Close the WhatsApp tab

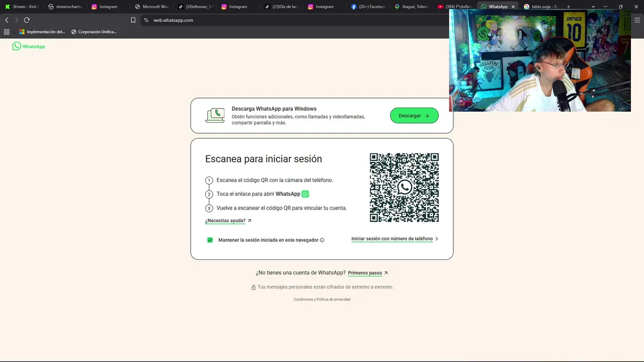pyautogui.click(x=513, y=7)
